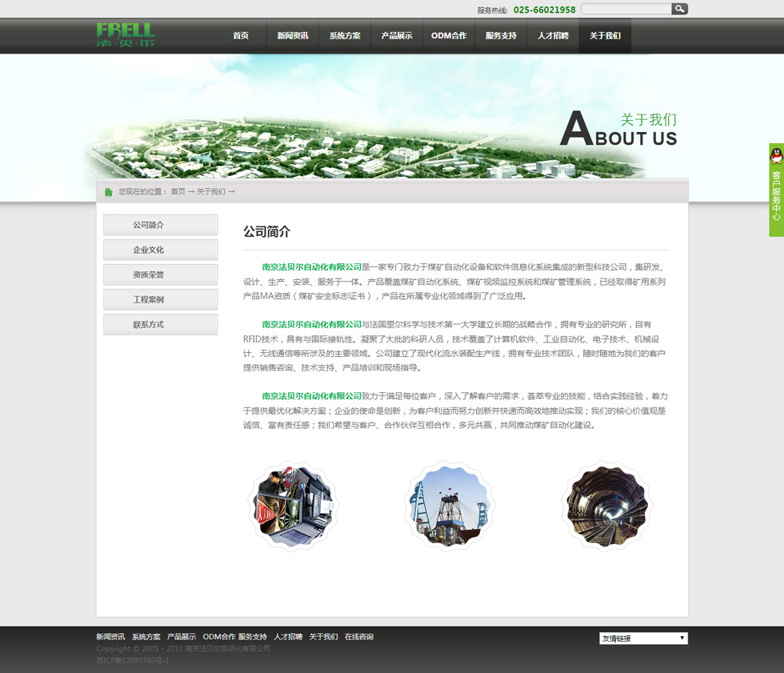Click the mine tunnel thumbnail
This screenshot has height=673, width=784.
pos(607,506)
